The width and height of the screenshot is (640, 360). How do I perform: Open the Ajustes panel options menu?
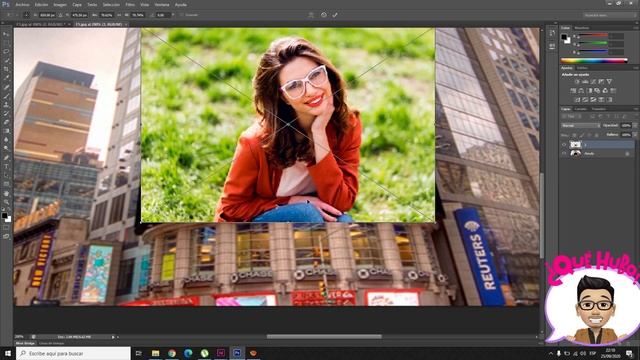point(636,68)
